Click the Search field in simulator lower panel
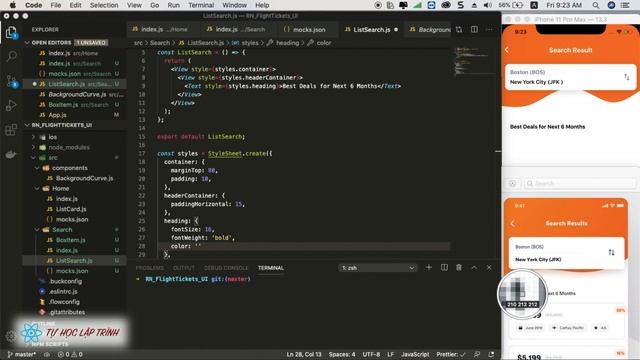 [580, 184]
